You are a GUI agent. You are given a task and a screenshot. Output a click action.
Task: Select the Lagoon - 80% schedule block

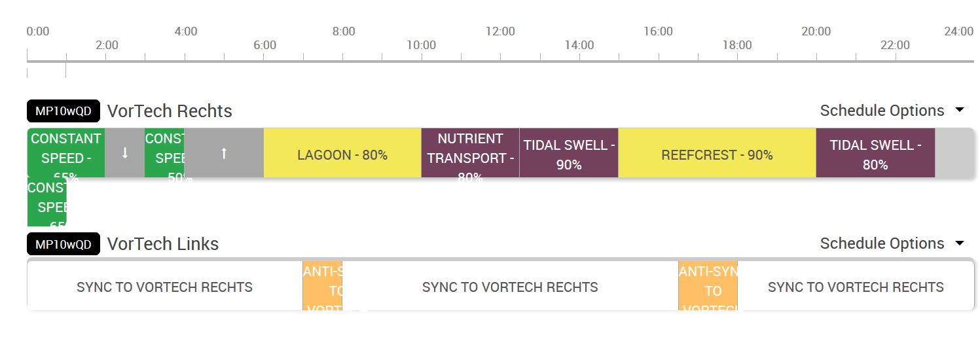coord(342,155)
